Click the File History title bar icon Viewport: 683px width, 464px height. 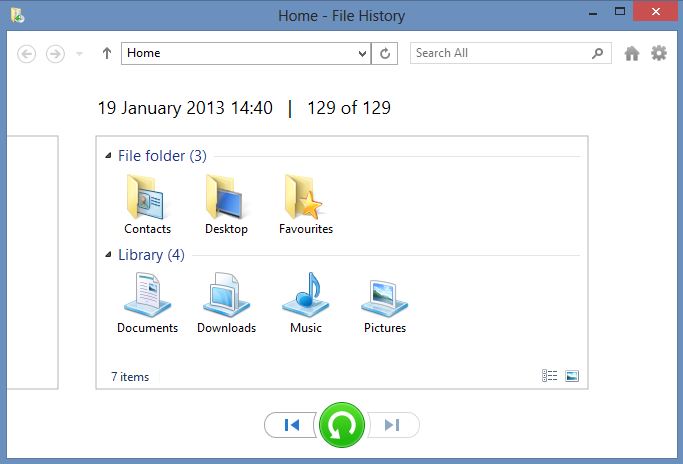click(x=17, y=15)
